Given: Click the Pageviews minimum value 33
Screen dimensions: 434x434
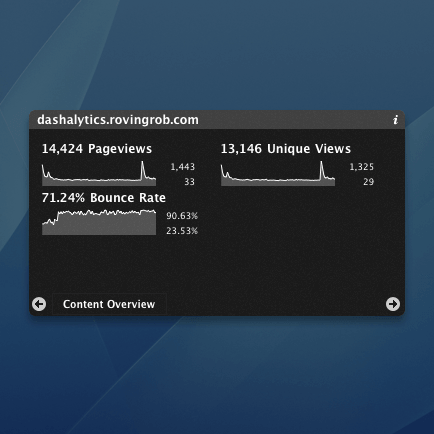Looking at the screenshot, I should pos(189,182).
